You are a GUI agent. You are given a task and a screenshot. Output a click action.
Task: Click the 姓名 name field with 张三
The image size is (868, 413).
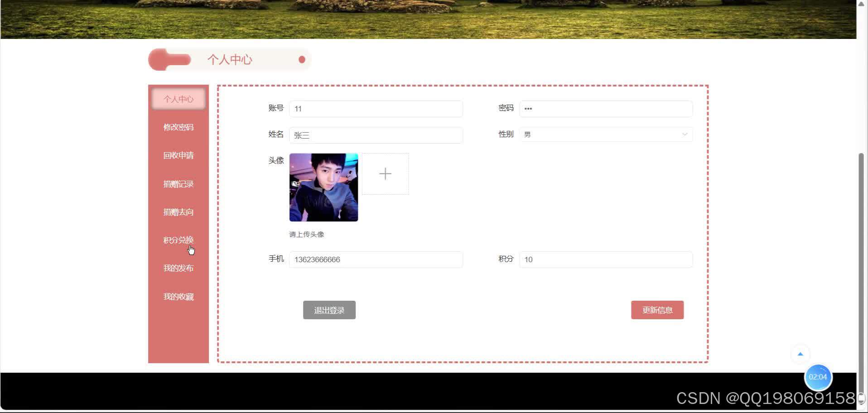tap(376, 135)
